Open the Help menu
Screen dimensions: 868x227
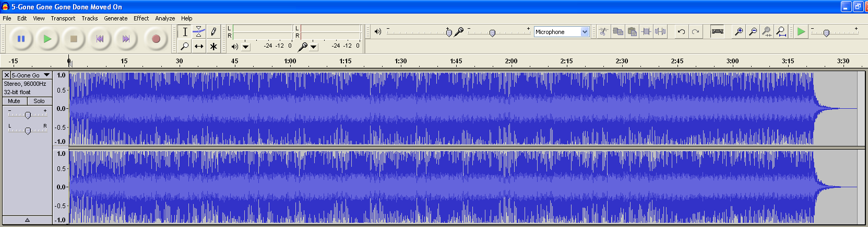(187, 18)
